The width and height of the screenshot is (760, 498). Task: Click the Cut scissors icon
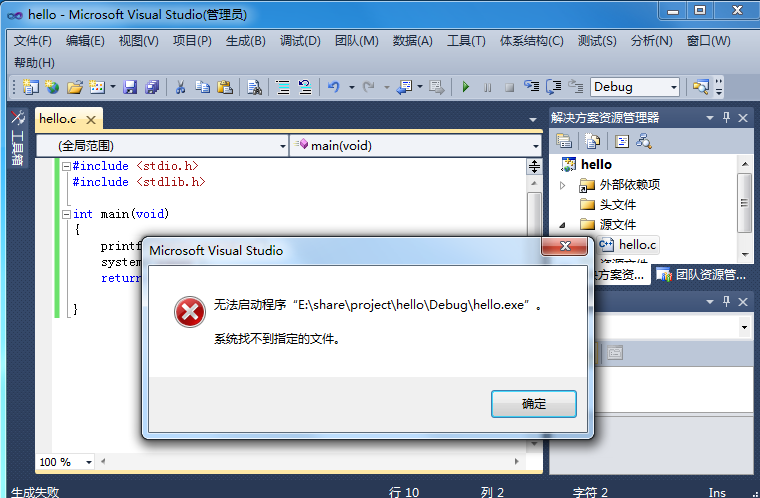click(x=180, y=87)
